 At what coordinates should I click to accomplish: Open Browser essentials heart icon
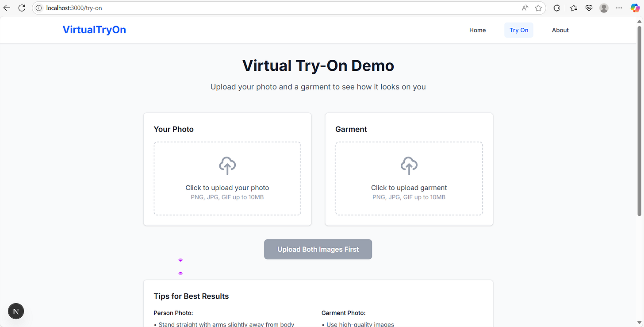click(589, 8)
